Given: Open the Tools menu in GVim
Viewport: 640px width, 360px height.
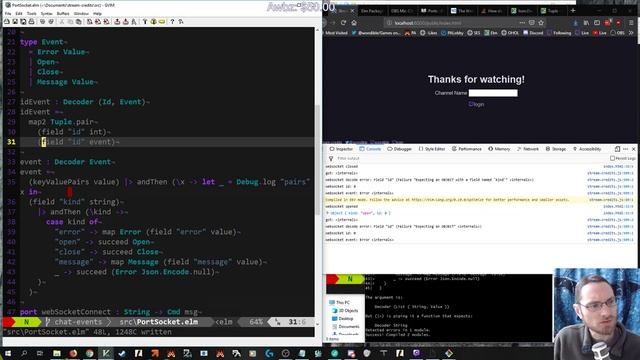Looking at the screenshot, I should [31, 13].
